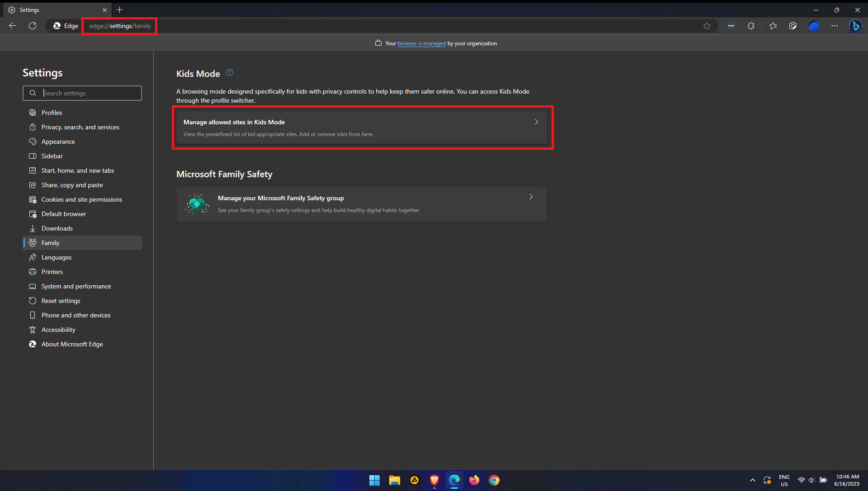
Task: Click the Microsoft Family Safety heading
Action: (x=224, y=174)
